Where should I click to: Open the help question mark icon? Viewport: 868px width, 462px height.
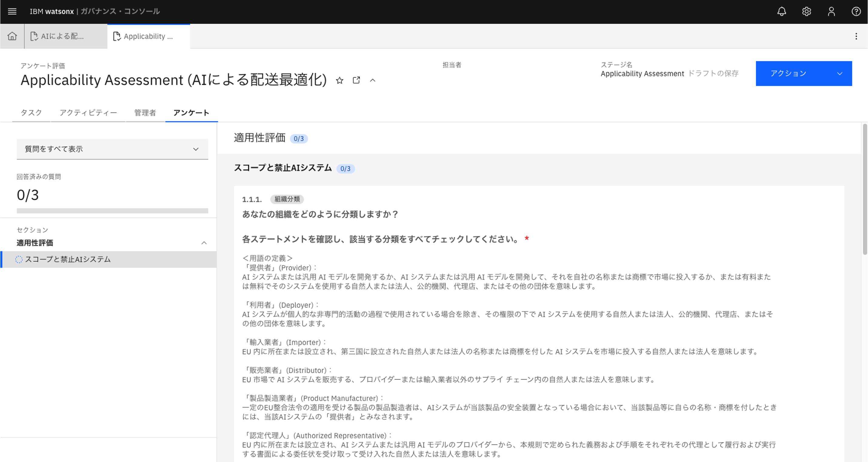[856, 12]
